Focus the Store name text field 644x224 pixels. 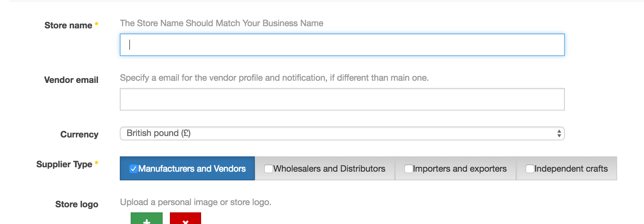(x=342, y=45)
